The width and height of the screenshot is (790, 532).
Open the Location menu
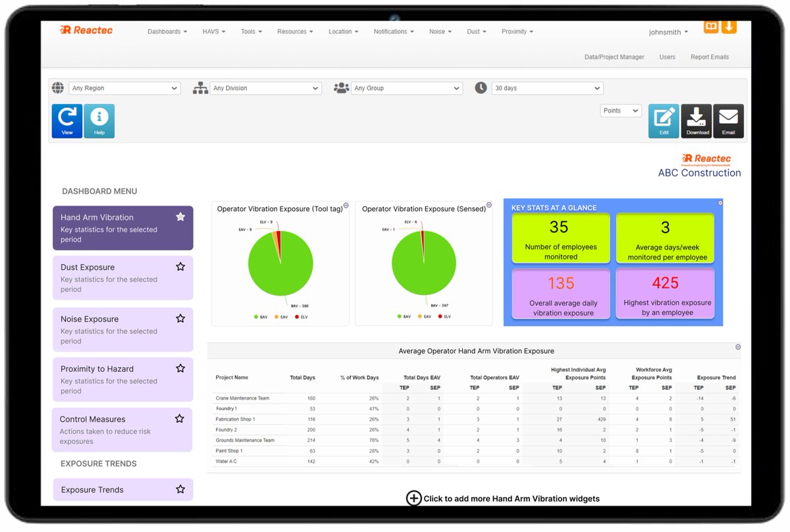click(x=344, y=32)
